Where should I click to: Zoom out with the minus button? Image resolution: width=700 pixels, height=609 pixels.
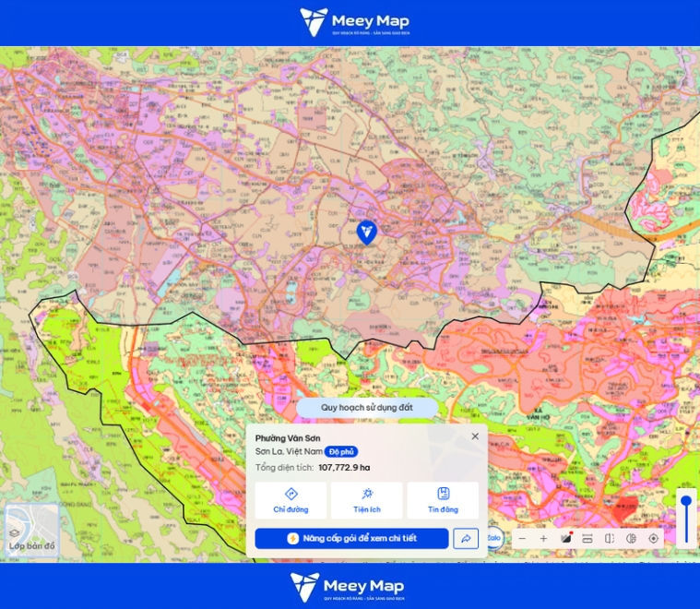click(x=522, y=538)
